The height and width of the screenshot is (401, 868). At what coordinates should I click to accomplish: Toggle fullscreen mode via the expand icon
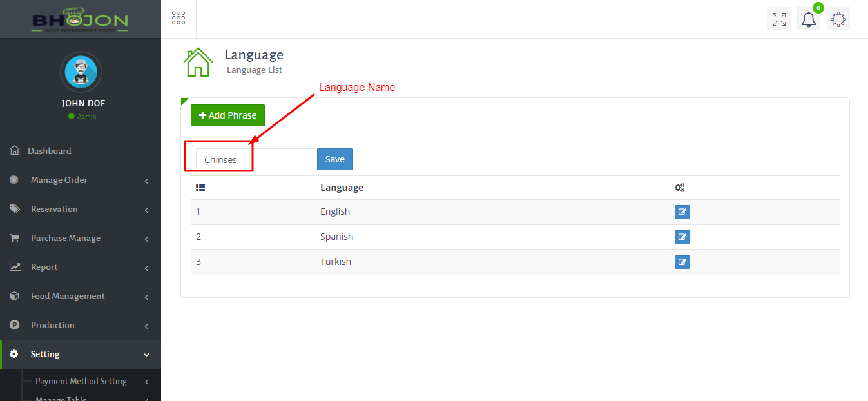point(778,18)
